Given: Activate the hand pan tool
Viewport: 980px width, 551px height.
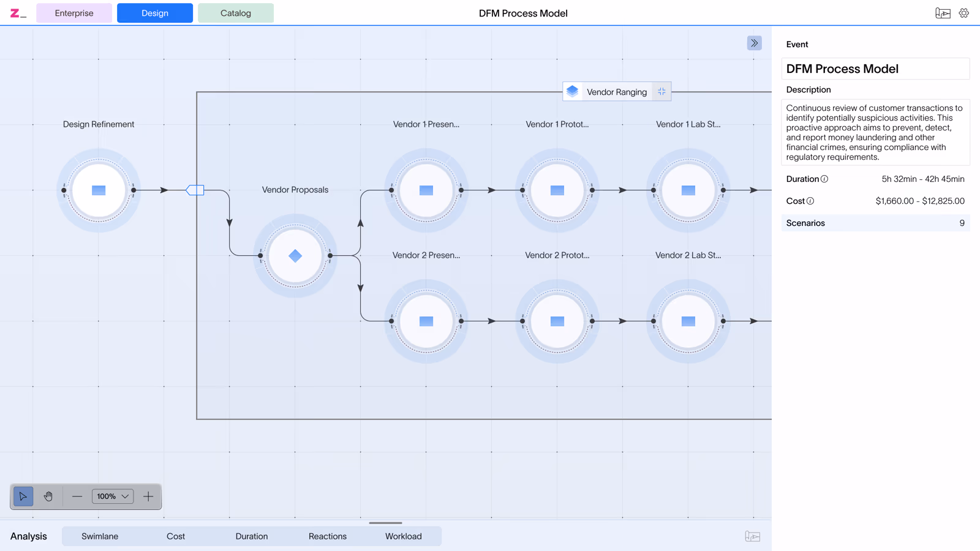Looking at the screenshot, I should pyautogui.click(x=48, y=497).
